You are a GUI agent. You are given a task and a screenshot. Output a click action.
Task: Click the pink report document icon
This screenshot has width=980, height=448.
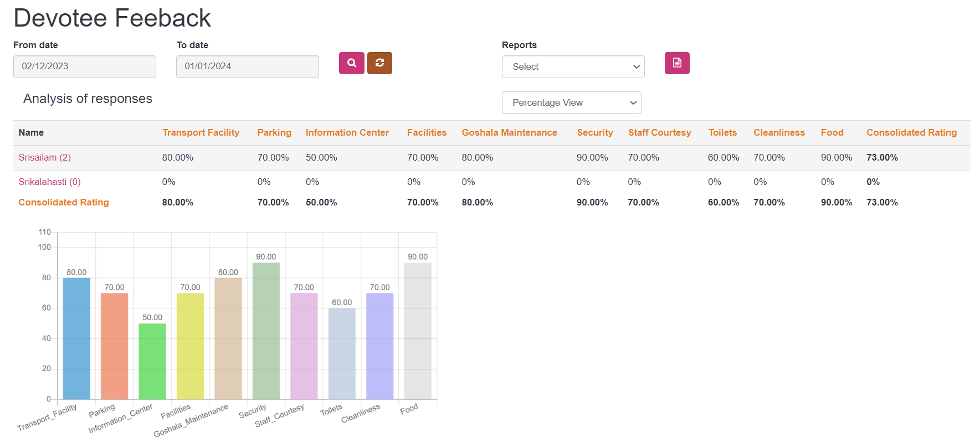point(676,63)
